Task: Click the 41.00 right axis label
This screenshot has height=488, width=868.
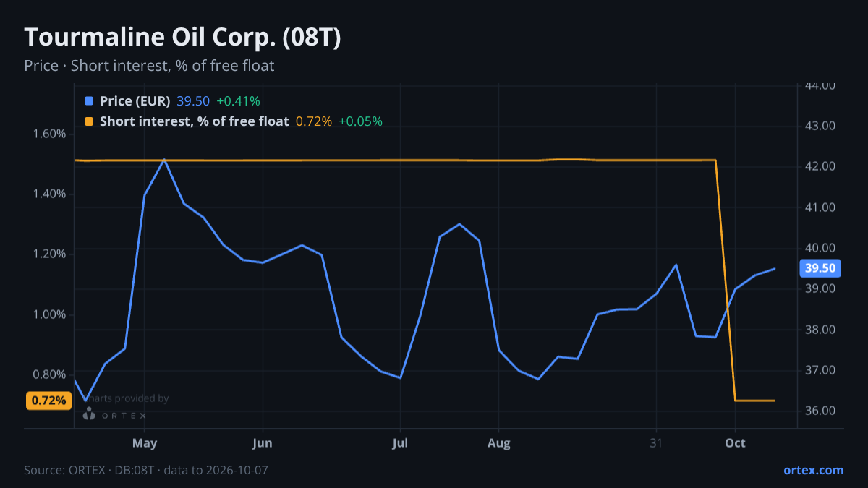Action: point(821,207)
